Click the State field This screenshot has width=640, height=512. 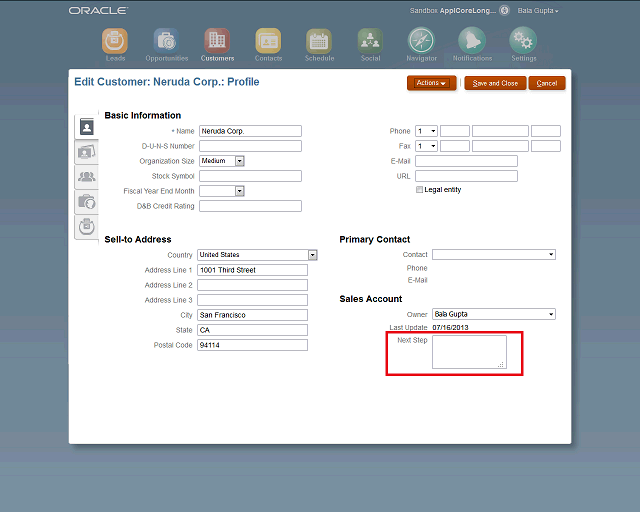tap(252, 330)
